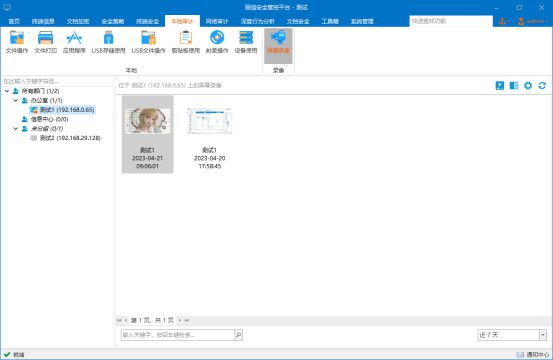Switch to the 网络审计 tab
Viewport: 553px width, 360px height.
[x=217, y=21]
